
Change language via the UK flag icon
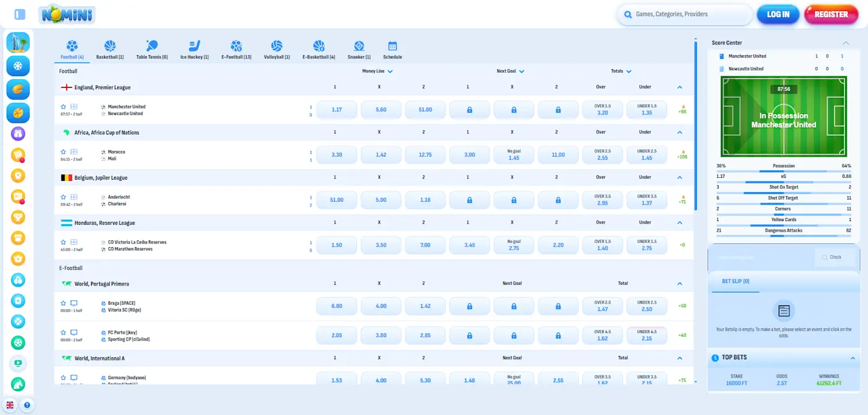[9, 405]
